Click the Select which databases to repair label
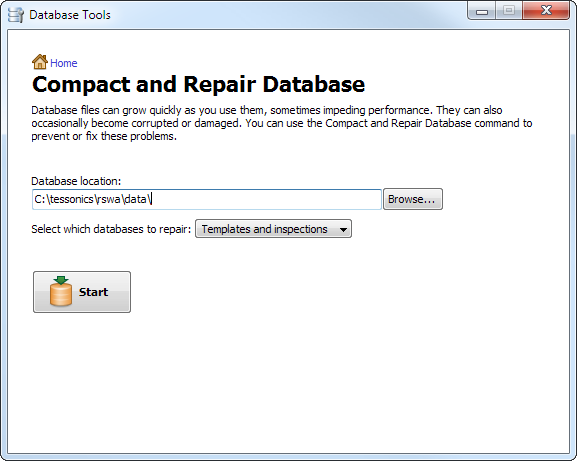Screen dimensions: 577x461 pyautogui.click(x=111, y=229)
